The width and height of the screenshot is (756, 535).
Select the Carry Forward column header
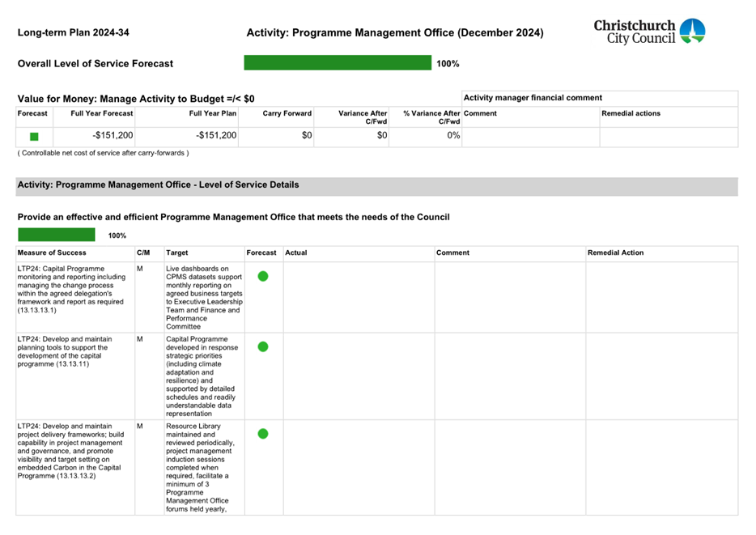(x=287, y=114)
